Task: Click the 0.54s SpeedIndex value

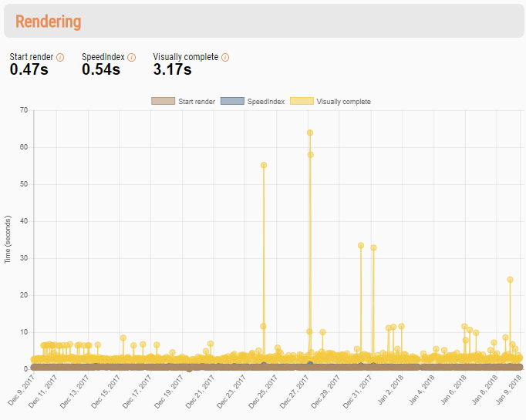Action: coord(101,69)
